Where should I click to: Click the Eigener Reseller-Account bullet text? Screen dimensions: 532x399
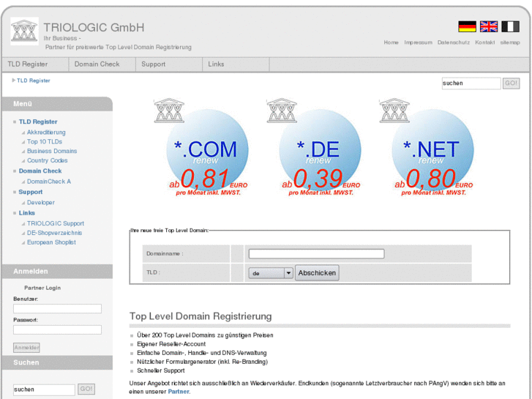click(x=171, y=344)
